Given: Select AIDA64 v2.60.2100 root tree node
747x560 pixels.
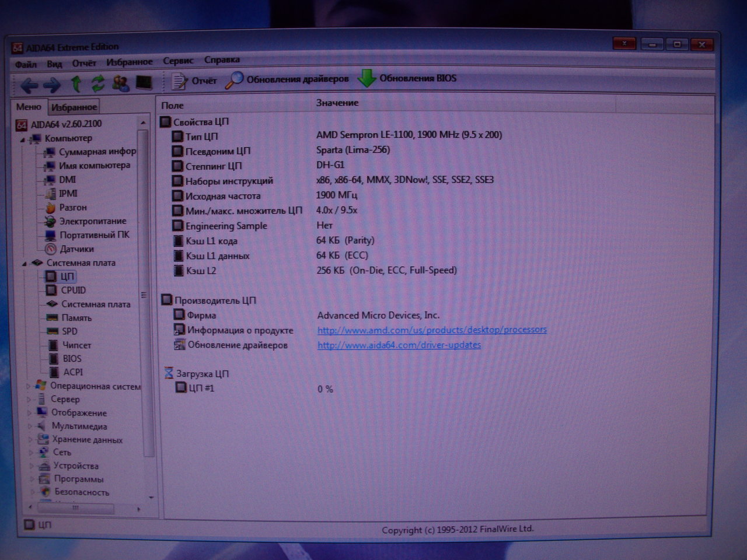Looking at the screenshot, I should pyautogui.click(x=58, y=124).
